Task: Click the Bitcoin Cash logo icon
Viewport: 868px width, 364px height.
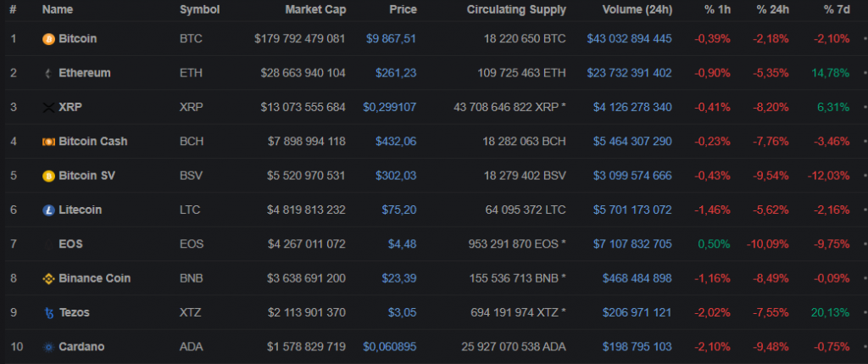Action: 48,142
